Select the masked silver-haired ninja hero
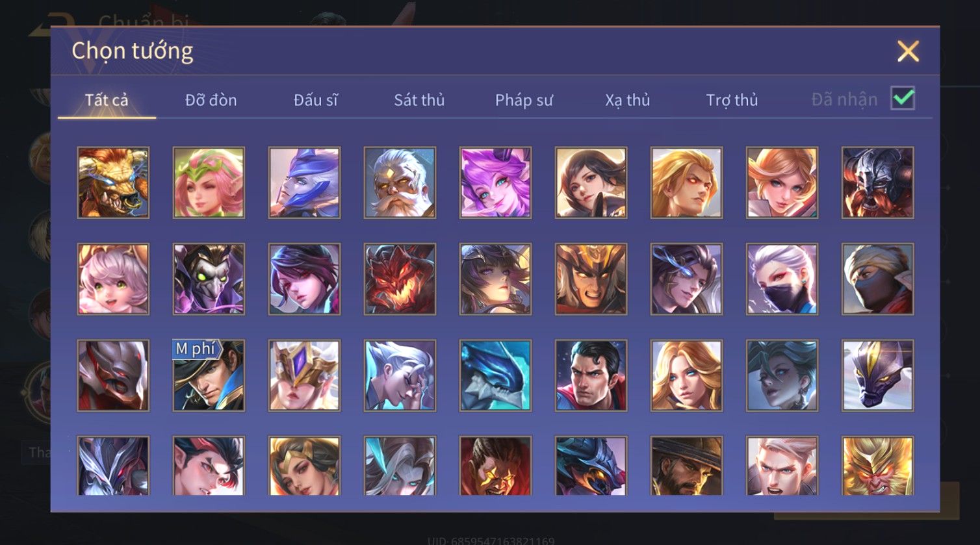The image size is (980, 545). pos(782,279)
